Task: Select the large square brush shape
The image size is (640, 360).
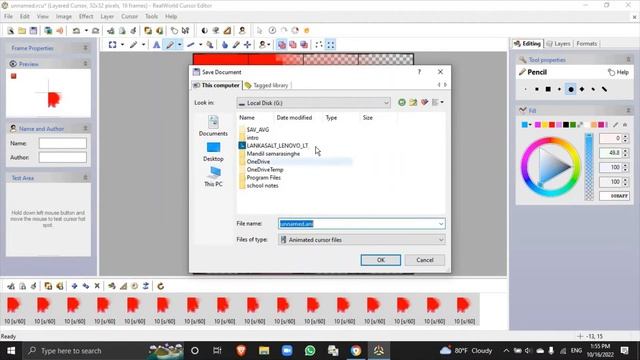Action: click(548, 89)
